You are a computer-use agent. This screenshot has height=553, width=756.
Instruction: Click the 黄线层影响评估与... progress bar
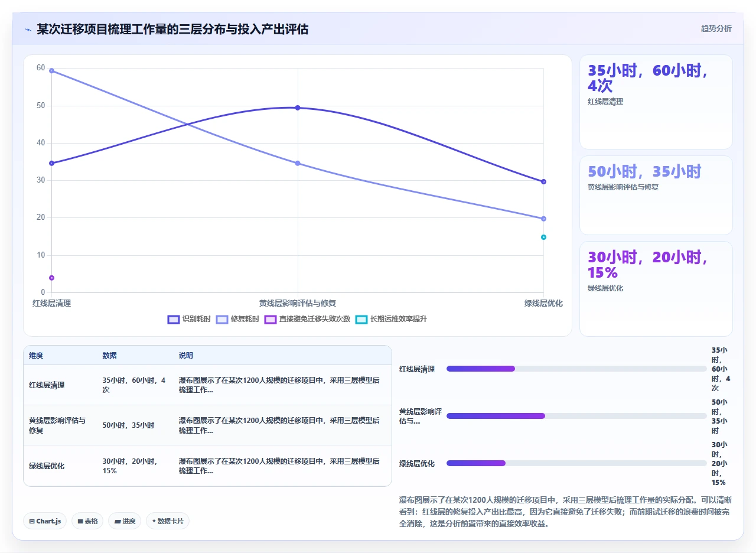[x=576, y=416]
